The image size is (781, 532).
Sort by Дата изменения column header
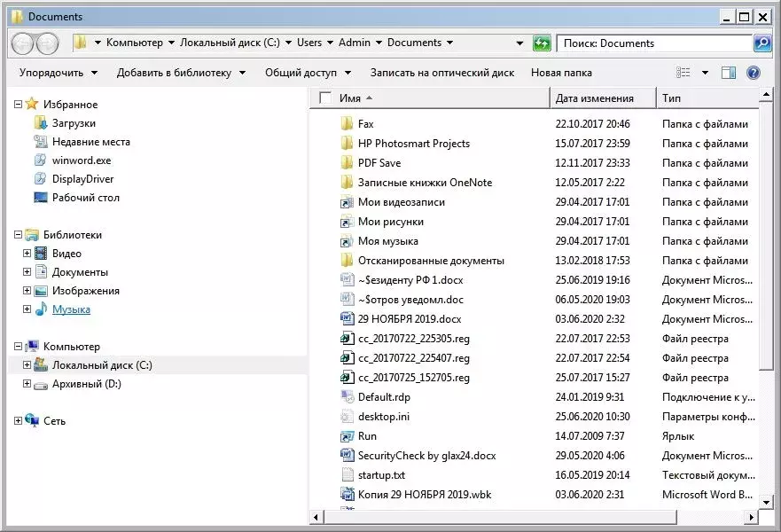[x=603, y=98]
